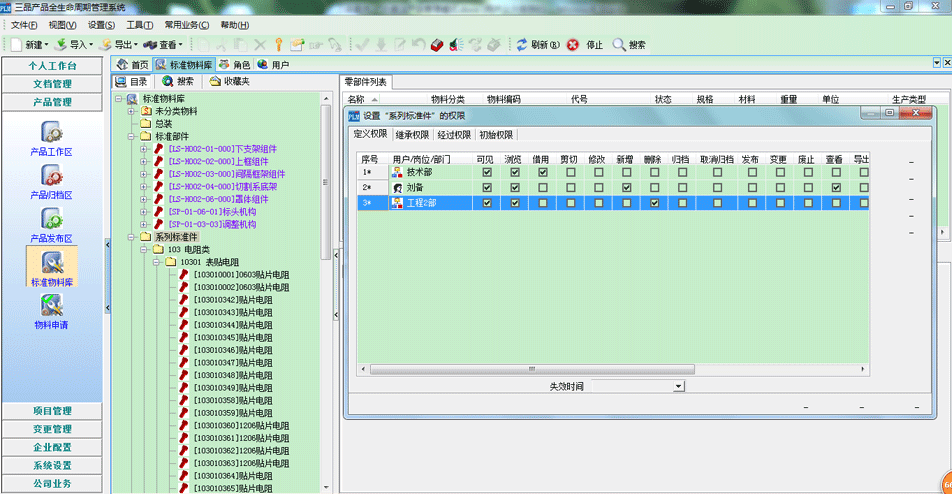Uncheck 借用 permission for 技术部

click(x=543, y=172)
